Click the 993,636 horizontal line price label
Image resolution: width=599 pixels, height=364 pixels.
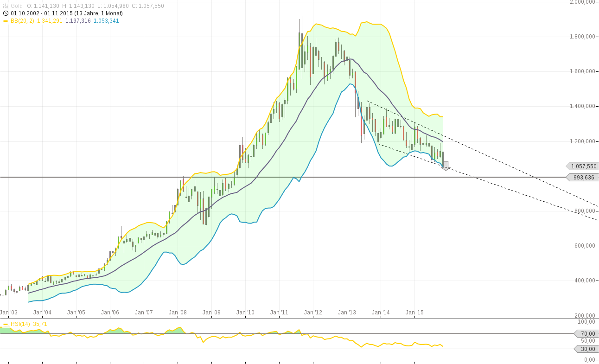click(x=581, y=177)
